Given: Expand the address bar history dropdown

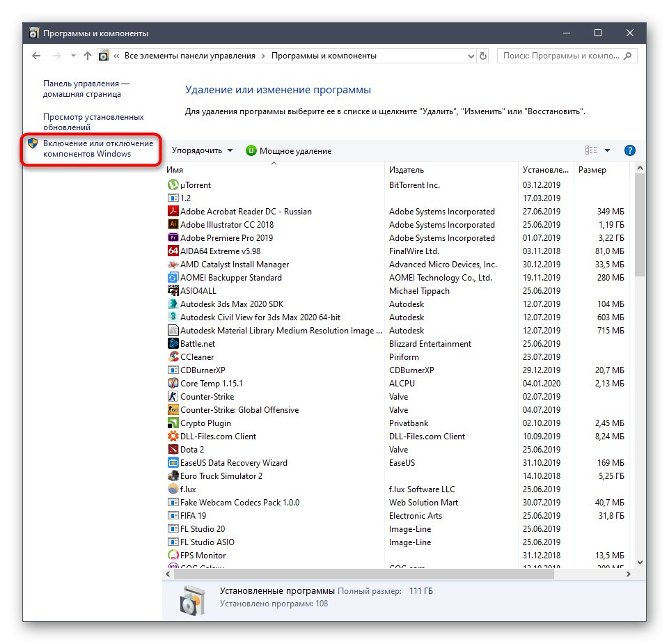Looking at the screenshot, I should pos(471,56).
